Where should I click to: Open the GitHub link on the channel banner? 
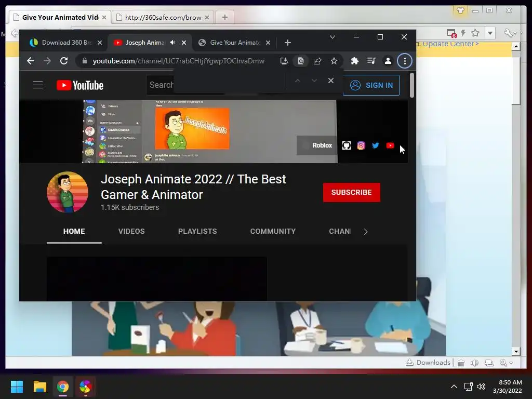(347, 145)
